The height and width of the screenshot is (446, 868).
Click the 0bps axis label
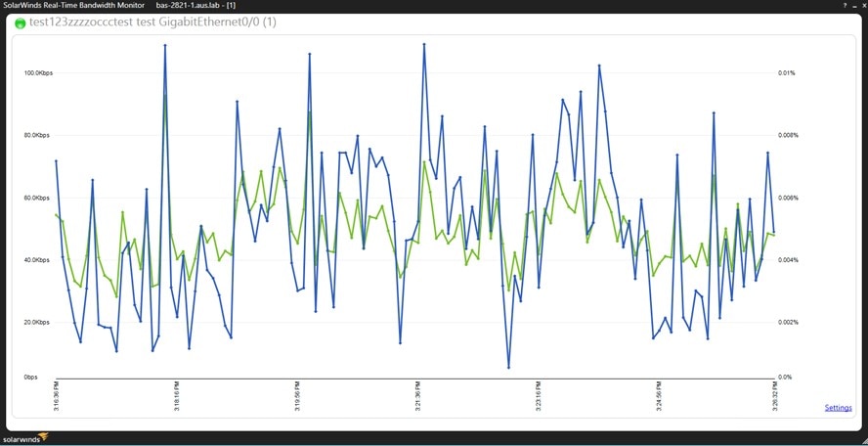(x=30, y=378)
